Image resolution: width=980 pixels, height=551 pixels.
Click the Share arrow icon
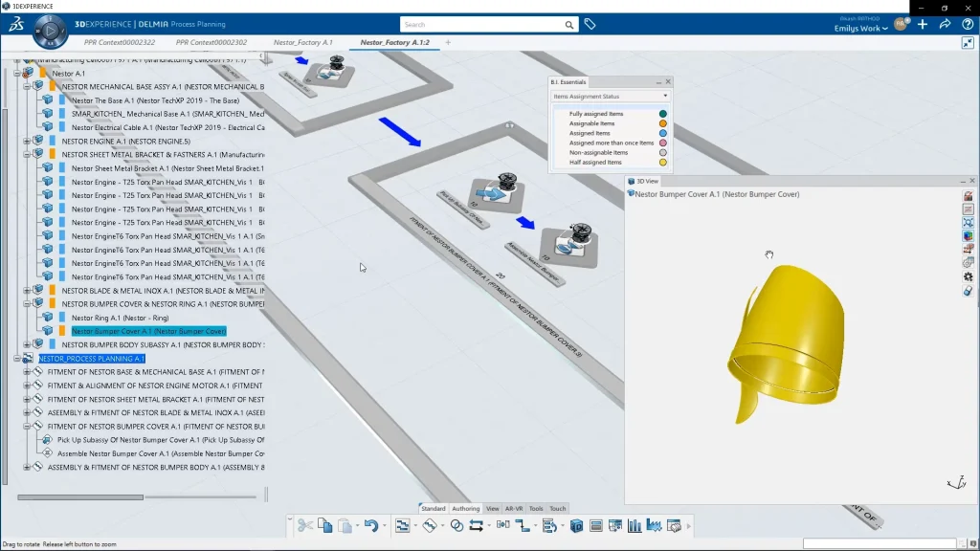(x=945, y=24)
